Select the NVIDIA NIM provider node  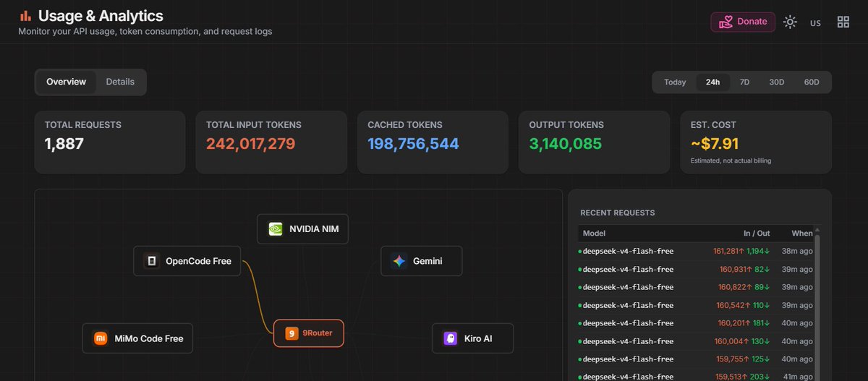[x=303, y=228]
